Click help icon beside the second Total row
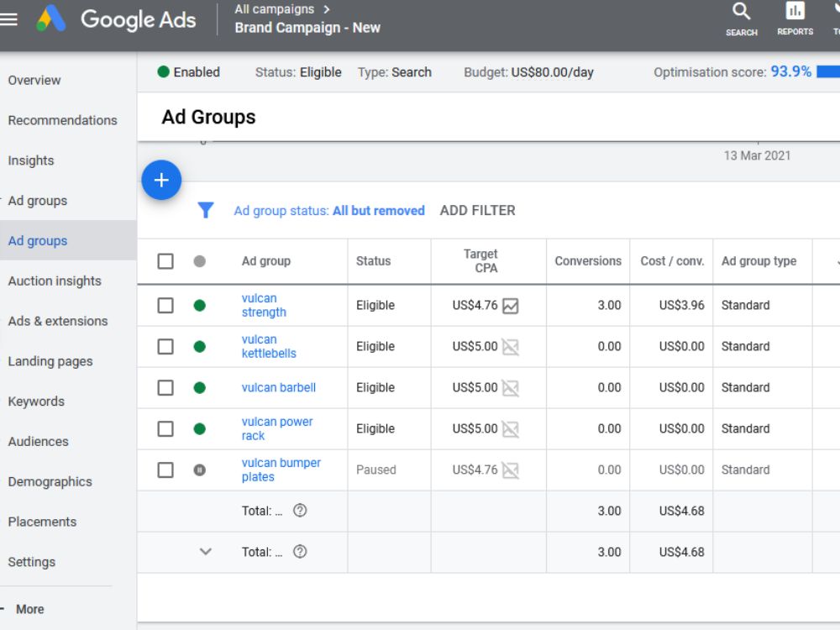Viewport: 840px width, 630px height. coord(300,551)
